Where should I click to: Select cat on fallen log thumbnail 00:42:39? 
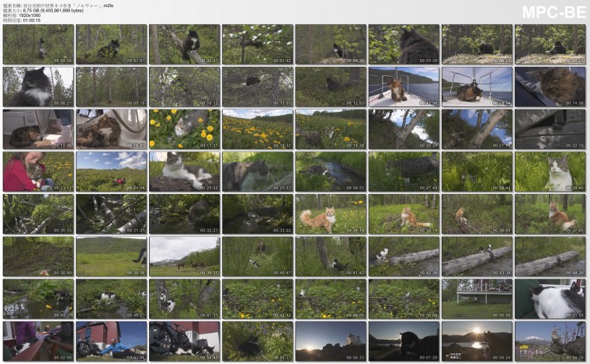404,256
